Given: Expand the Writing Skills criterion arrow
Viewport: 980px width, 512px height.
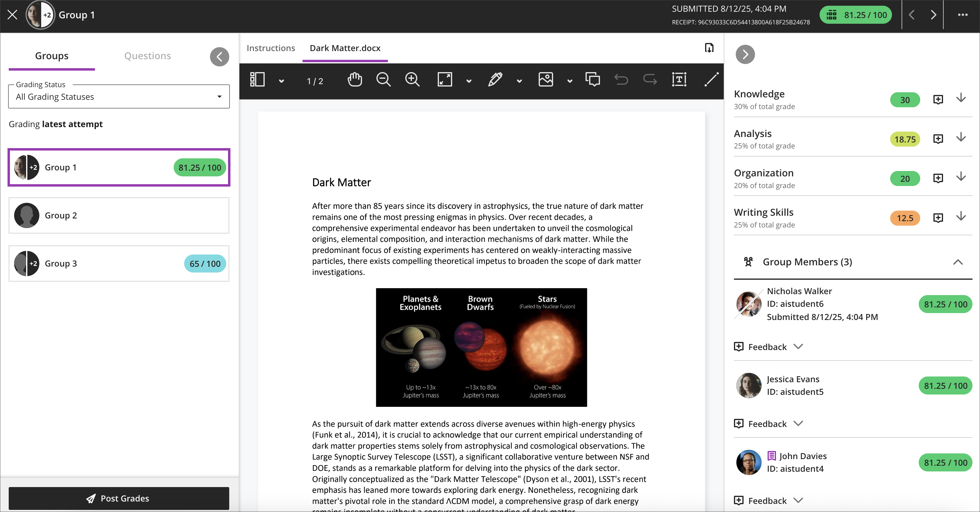Looking at the screenshot, I should tap(961, 217).
